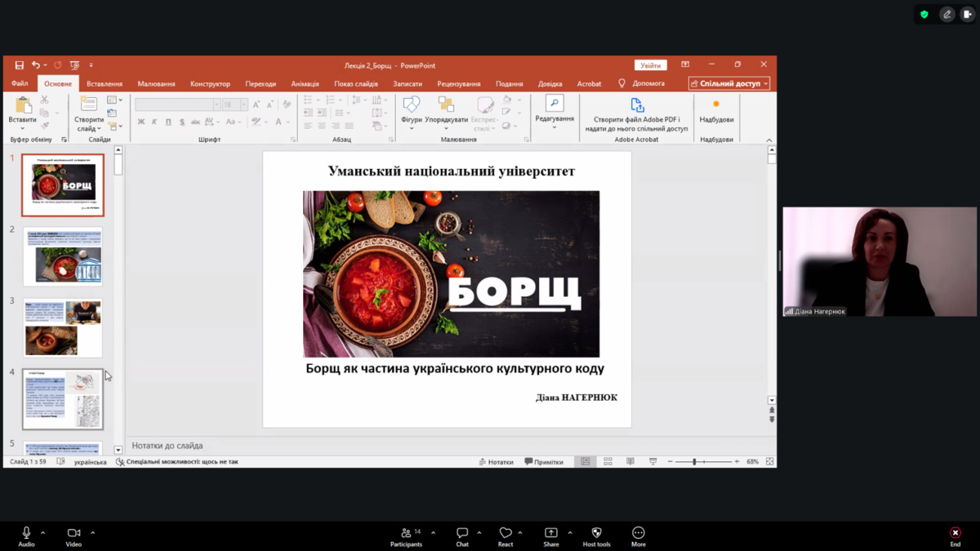980x551 pixels.
Task: Switch to Slide Sorter view
Action: tap(608, 462)
